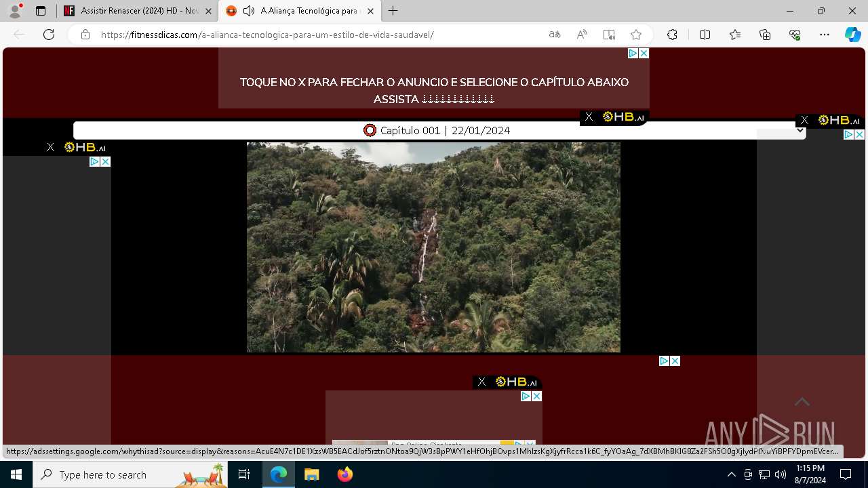Open AdChoices on the left sidebar ad
The image size is (868, 488).
pyautogui.click(x=95, y=161)
